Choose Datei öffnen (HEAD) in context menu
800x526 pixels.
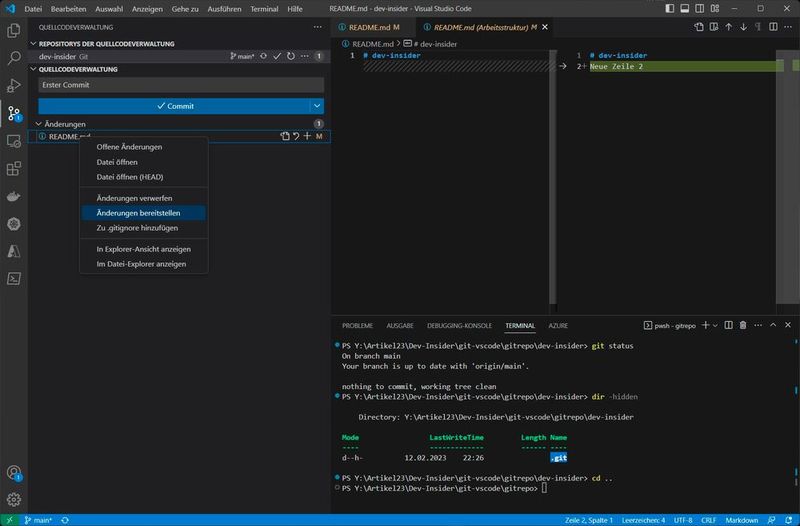coord(143,177)
